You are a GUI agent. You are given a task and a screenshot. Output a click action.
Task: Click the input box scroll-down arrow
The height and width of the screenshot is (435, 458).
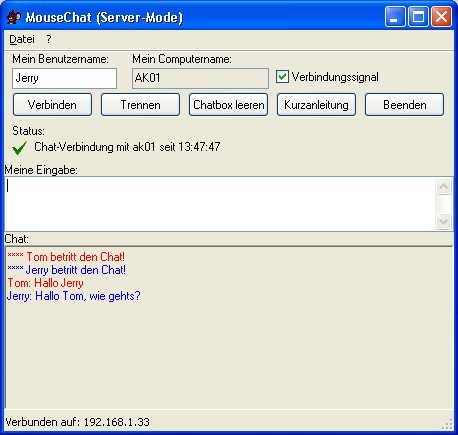coord(443,221)
